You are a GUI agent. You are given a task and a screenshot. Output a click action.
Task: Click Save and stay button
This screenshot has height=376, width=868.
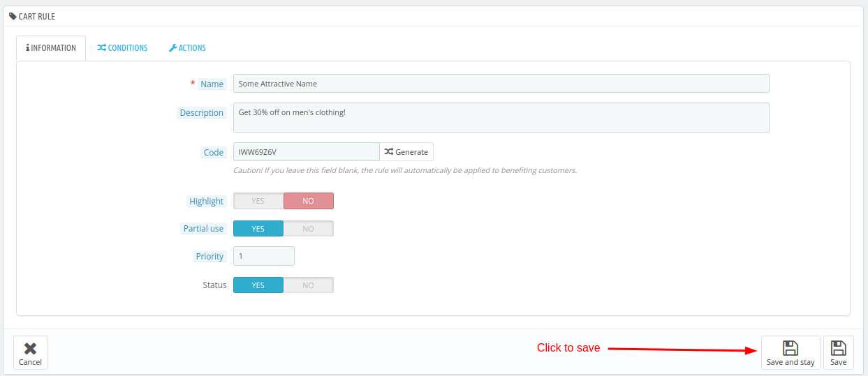tap(790, 353)
